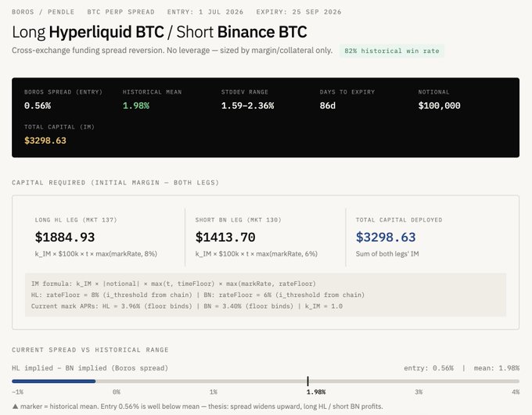
Task: Click the SHORT BN LEG (MKT 130) label
Action: 239,220
